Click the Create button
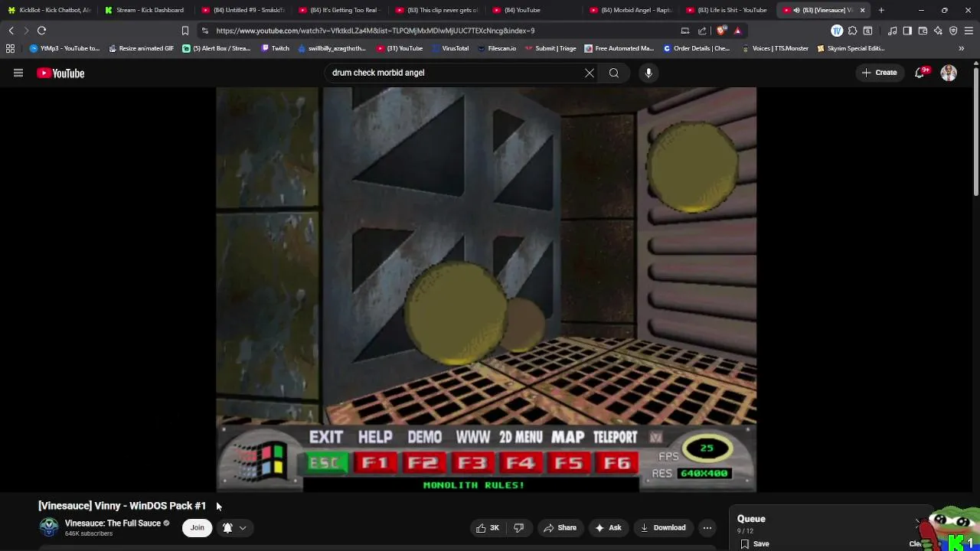The height and width of the screenshot is (551, 980). 879,73
